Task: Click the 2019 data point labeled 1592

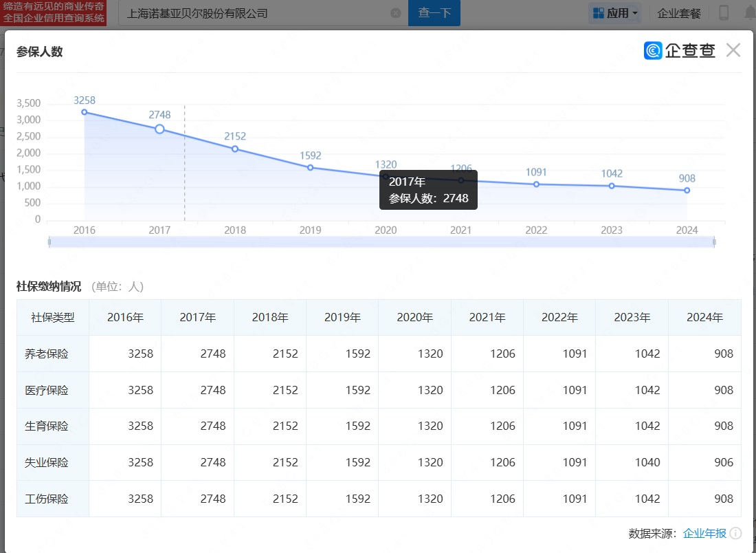Action: pyautogui.click(x=310, y=167)
